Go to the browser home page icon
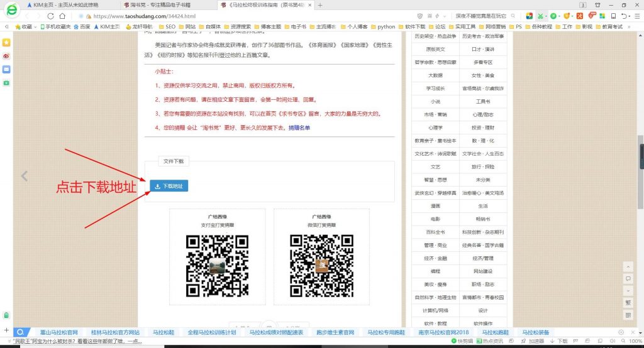This screenshot has width=644, height=348. pyautogui.click(x=62, y=16)
